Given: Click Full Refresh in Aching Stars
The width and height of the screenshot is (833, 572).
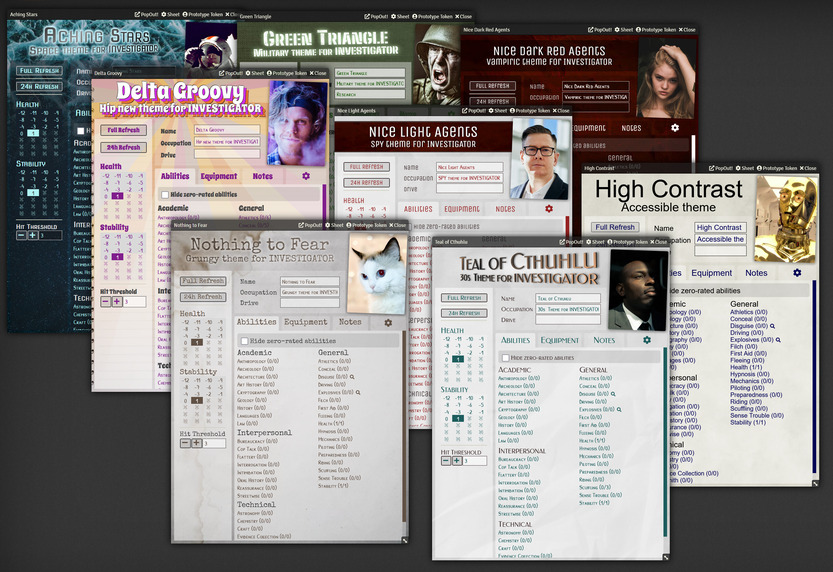Looking at the screenshot, I should tap(39, 71).
